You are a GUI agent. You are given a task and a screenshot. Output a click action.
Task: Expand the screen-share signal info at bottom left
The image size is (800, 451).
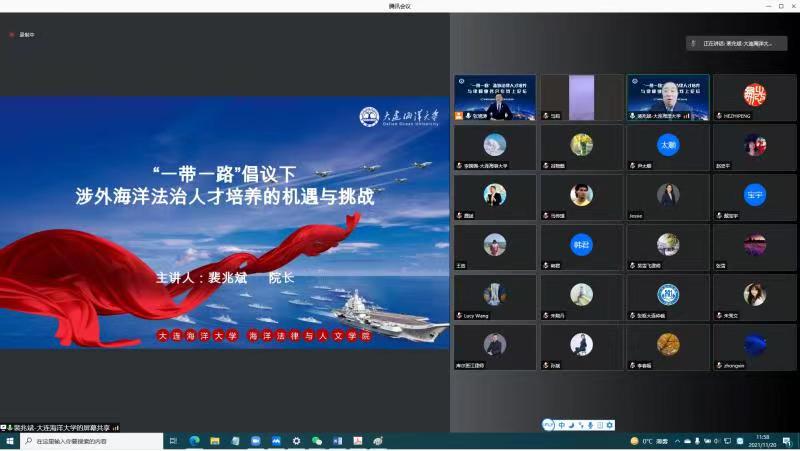pos(116,427)
